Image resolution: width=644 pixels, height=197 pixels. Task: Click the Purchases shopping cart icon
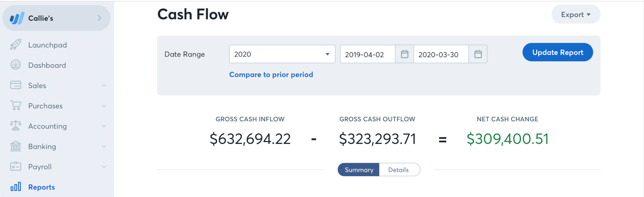click(x=15, y=105)
